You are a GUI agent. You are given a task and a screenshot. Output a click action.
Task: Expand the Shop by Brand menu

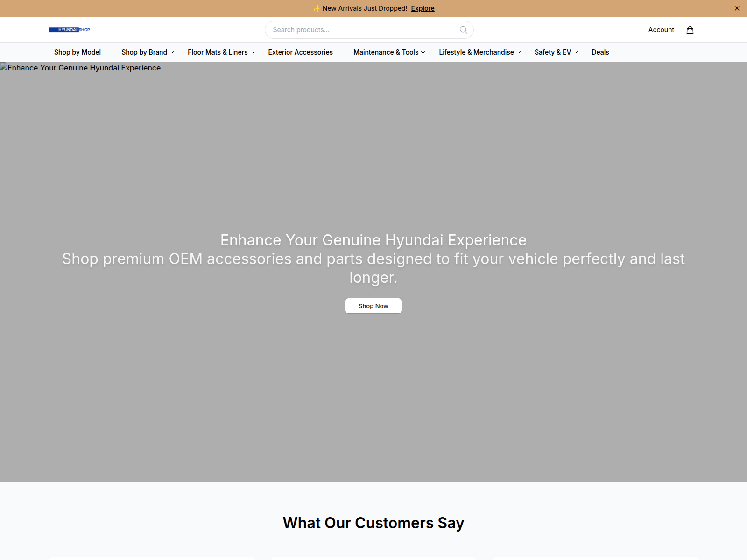click(148, 52)
